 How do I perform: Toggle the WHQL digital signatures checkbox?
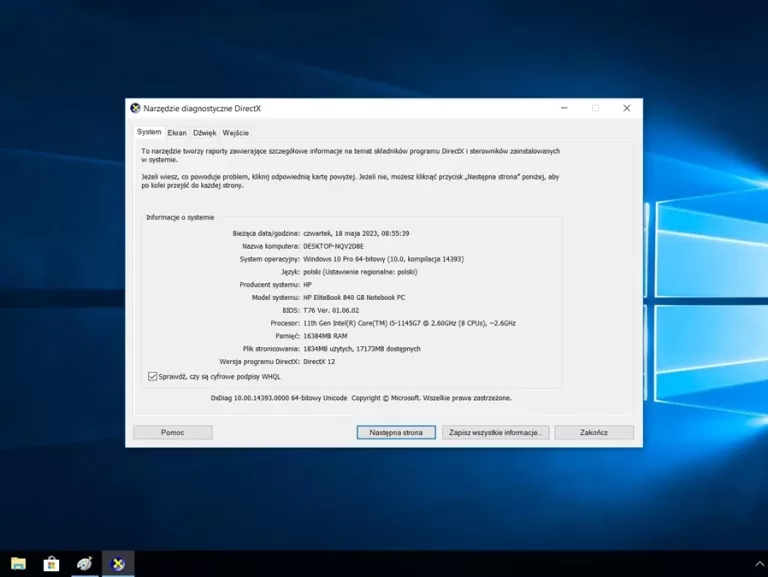[x=152, y=377]
